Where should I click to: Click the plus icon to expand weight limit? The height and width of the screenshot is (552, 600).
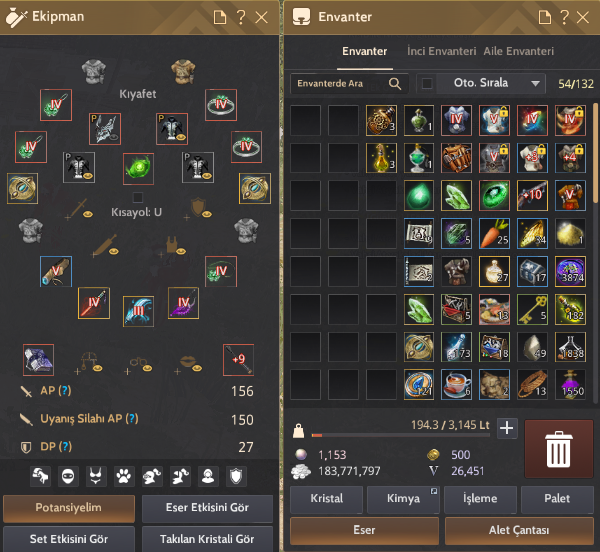pyautogui.click(x=507, y=428)
